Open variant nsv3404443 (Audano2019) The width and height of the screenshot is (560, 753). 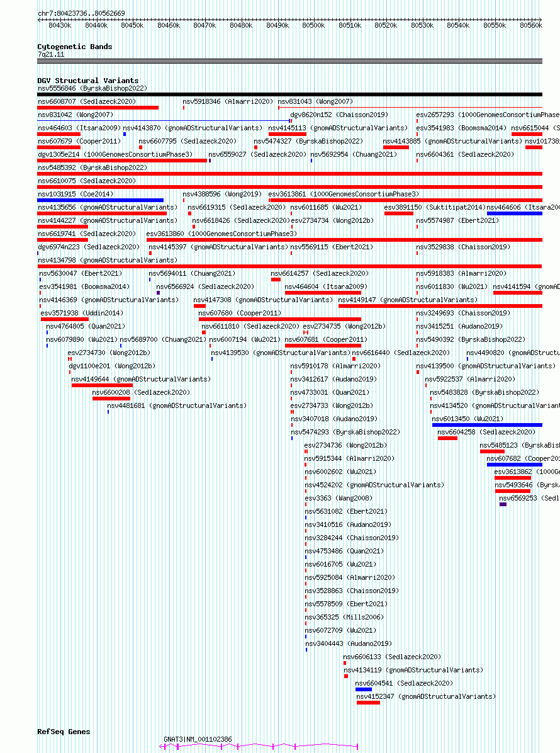(x=349, y=643)
